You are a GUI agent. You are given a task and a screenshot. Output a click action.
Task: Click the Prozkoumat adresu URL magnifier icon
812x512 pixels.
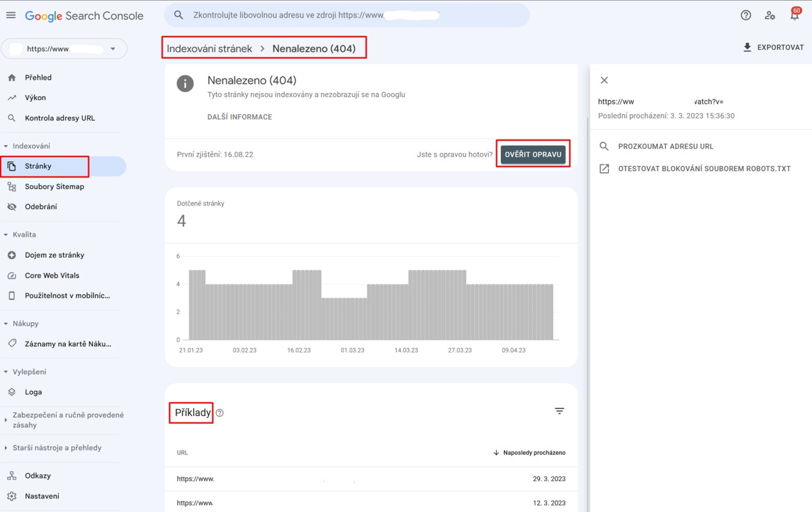click(604, 146)
